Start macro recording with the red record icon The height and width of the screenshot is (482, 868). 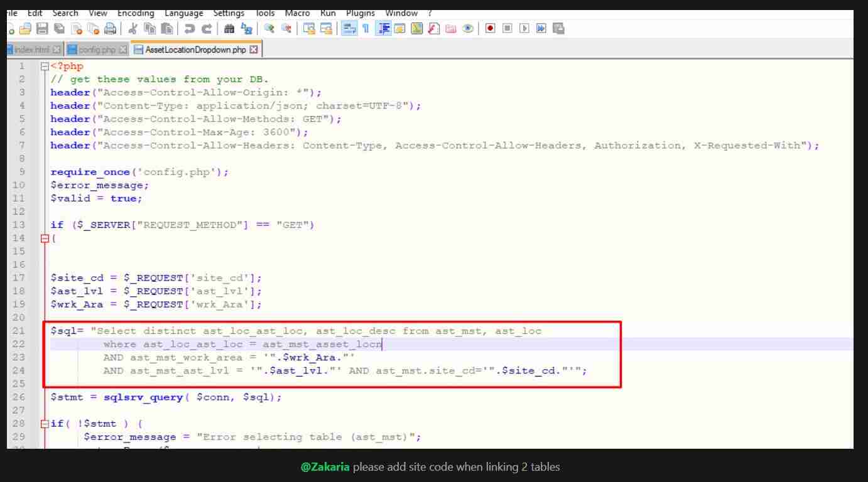491,28
